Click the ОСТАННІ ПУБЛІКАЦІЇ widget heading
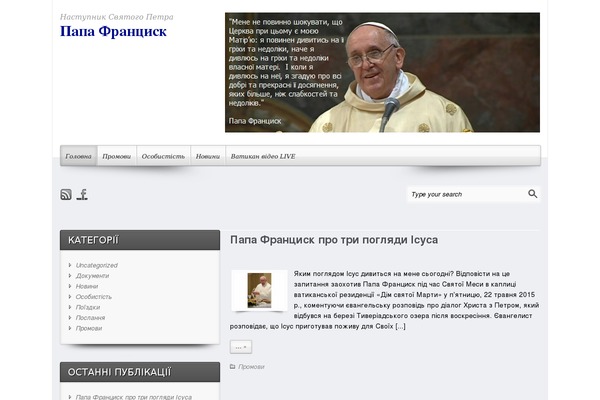This screenshot has height=400, width=600. tap(140, 372)
